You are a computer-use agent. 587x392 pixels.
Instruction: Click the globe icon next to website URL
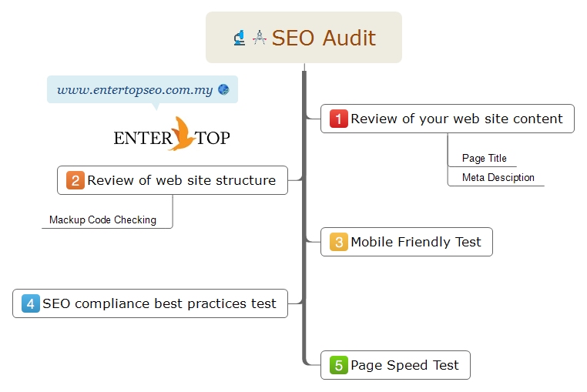click(223, 89)
